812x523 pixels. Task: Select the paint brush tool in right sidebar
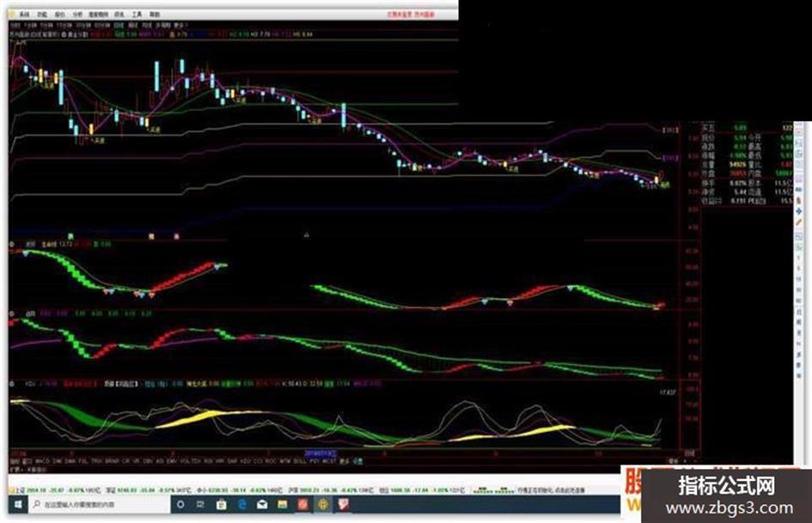[798, 200]
